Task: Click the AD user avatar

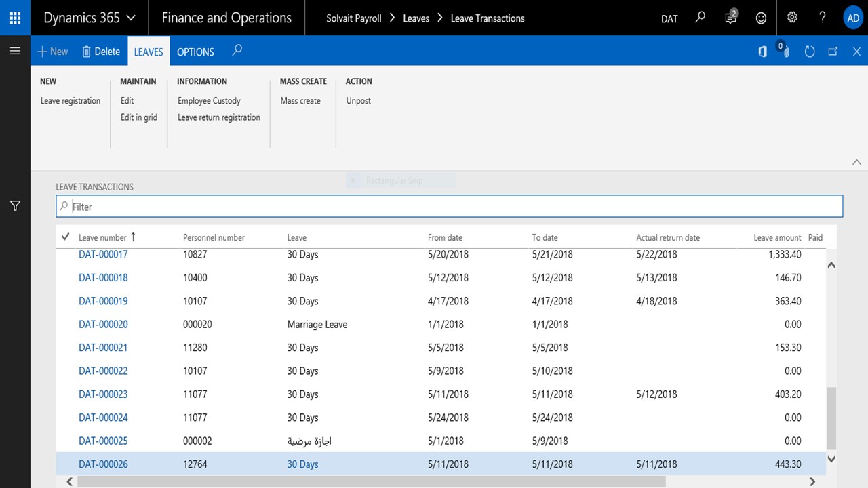Action: click(x=853, y=18)
